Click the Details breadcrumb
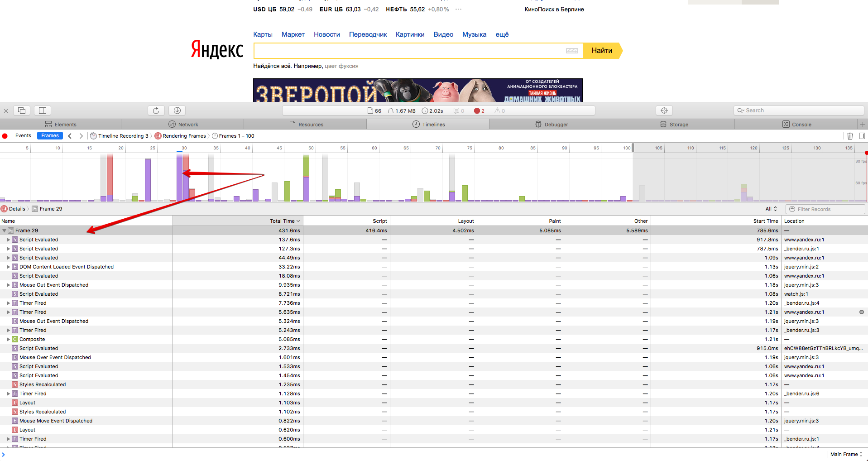This screenshot has width=868, height=461. coord(14,209)
